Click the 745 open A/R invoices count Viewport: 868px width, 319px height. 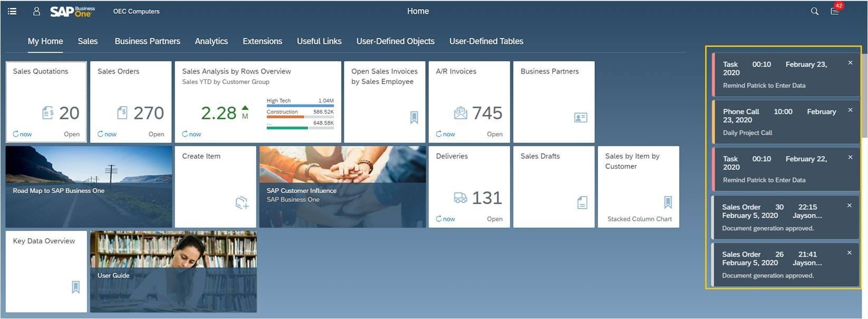click(487, 113)
